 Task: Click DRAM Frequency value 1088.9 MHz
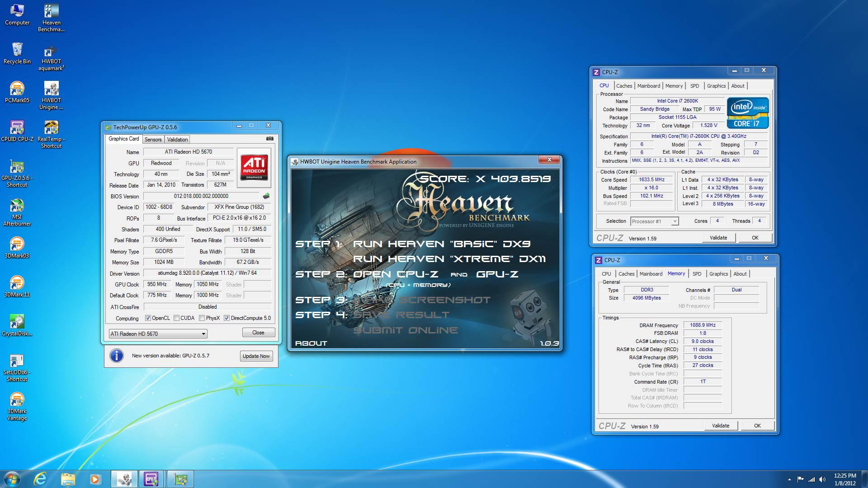pyautogui.click(x=703, y=325)
